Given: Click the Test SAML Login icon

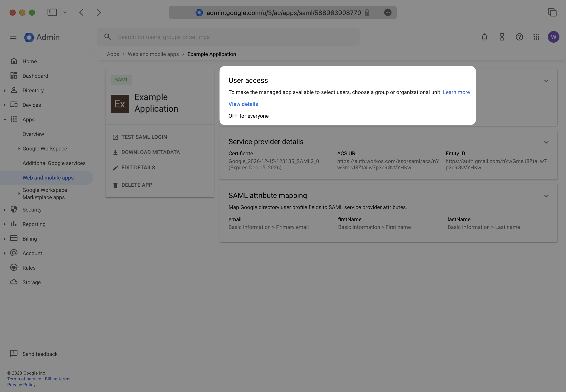Looking at the screenshot, I should point(115,137).
